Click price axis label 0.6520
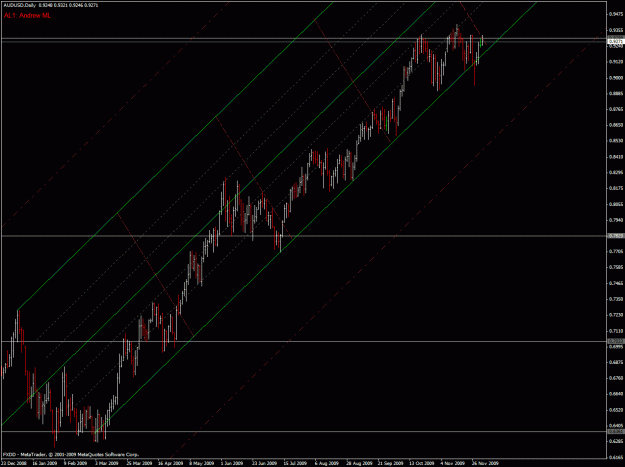625x467 pixels. pos(616,410)
